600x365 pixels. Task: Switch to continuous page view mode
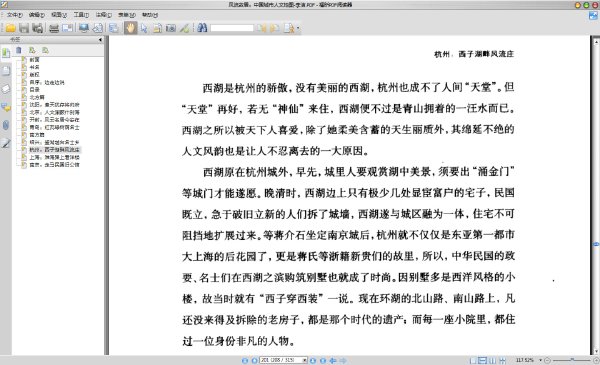pyautogui.click(x=483, y=360)
